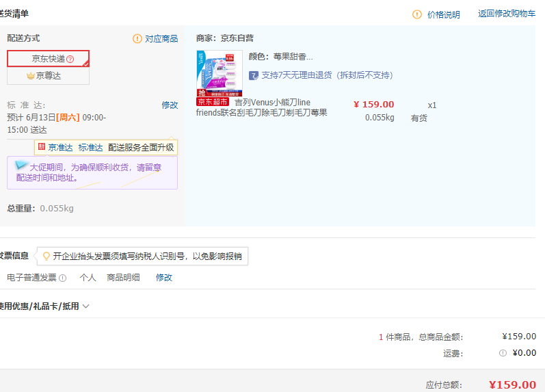Click the 总重量 0.055kg value

(x=57, y=209)
